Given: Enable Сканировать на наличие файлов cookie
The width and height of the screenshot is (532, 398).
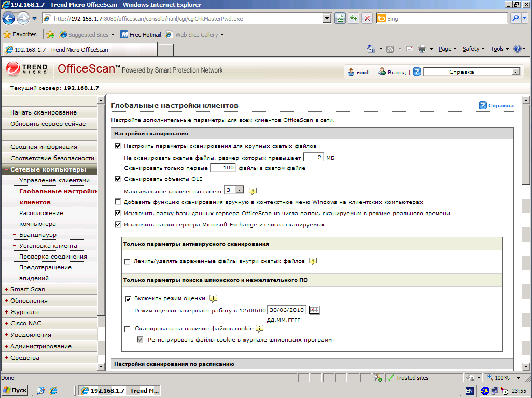Looking at the screenshot, I should [127, 329].
